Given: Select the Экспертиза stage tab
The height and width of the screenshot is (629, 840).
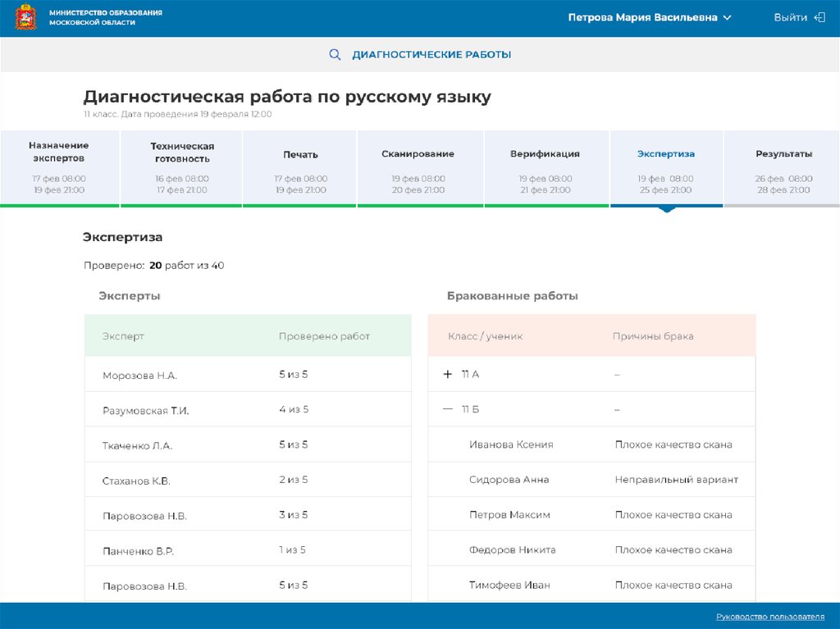Looking at the screenshot, I should [666, 167].
